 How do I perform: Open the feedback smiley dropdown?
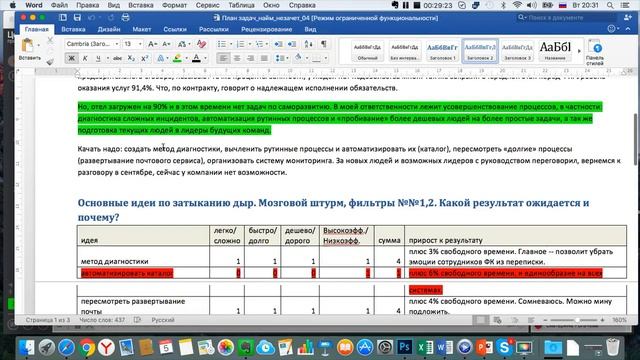coord(613,29)
